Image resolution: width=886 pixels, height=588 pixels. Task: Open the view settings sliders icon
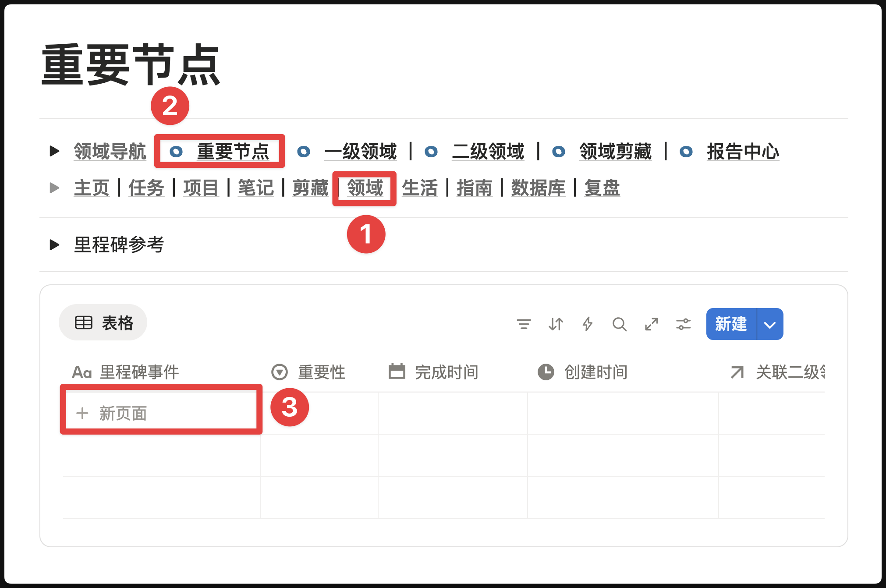coord(683,324)
